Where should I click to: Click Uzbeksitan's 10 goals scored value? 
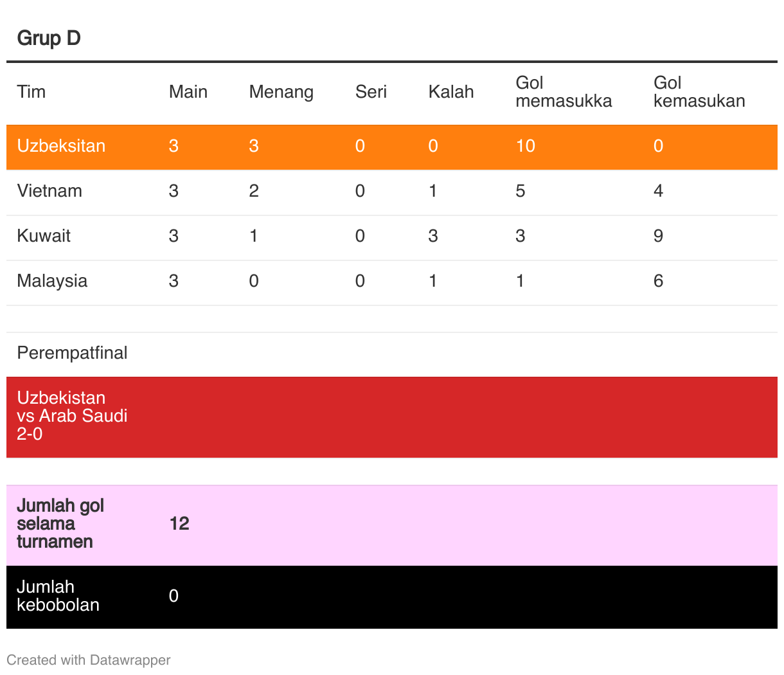tap(525, 146)
